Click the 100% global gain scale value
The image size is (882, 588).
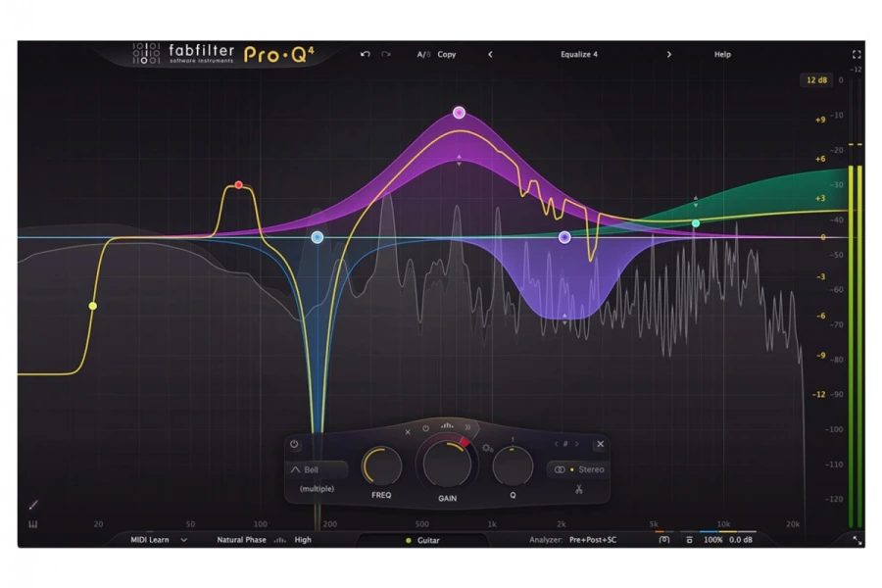pyautogui.click(x=713, y=540)
